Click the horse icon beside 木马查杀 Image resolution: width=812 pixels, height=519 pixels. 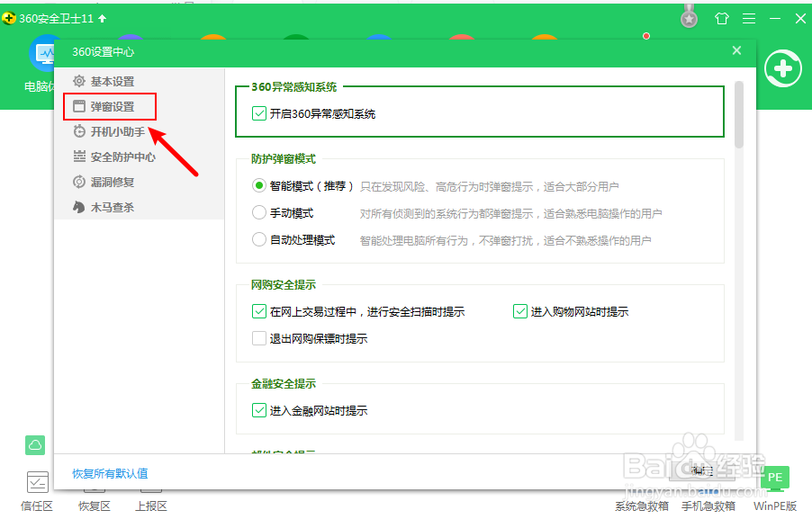(78, 207)
